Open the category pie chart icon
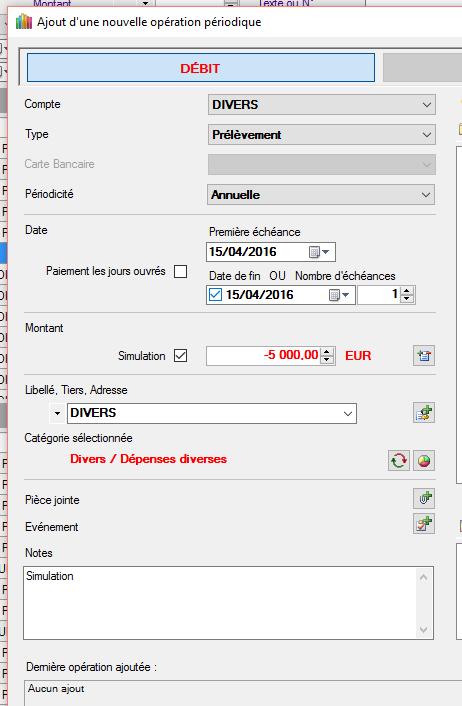 (x=424, y=460)
